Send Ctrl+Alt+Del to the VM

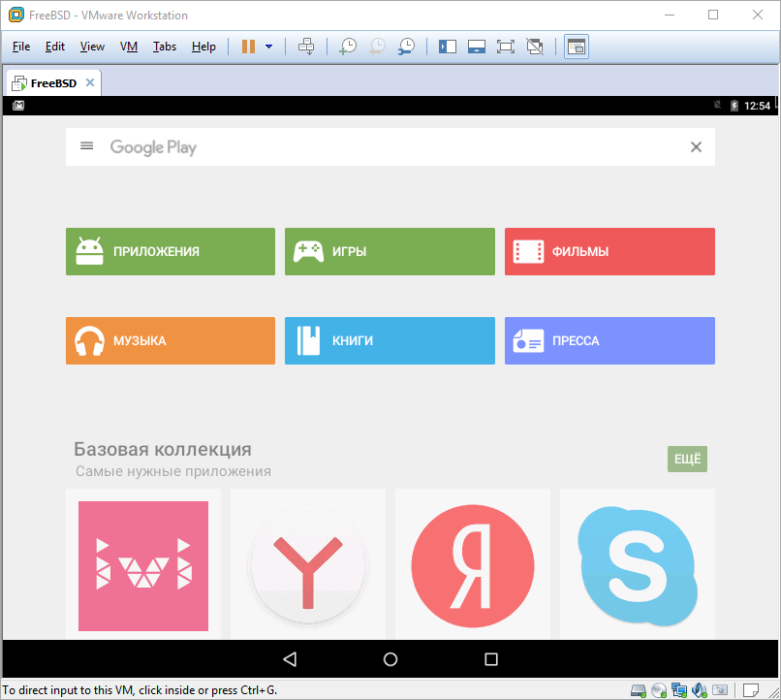click(x=306, y=47)
